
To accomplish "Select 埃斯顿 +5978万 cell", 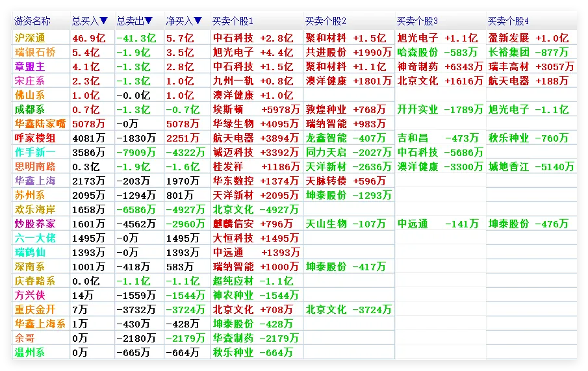I will 257,109.
